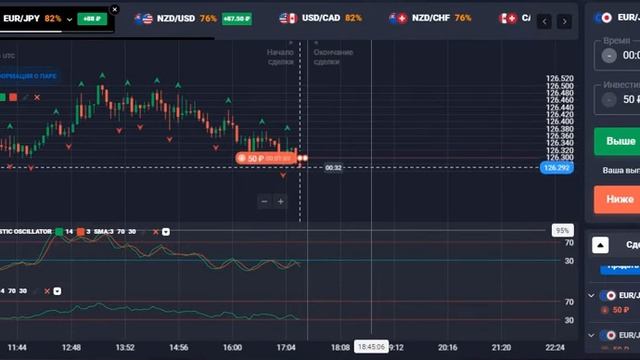Click the EUR/JPY flag icon in trade panel header

click(x=603, y=18)
